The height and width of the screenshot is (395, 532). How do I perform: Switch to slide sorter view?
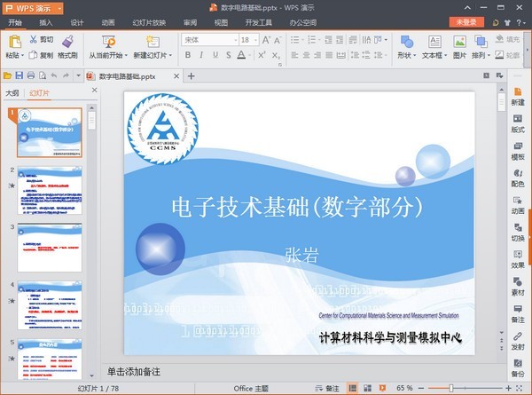367,388
